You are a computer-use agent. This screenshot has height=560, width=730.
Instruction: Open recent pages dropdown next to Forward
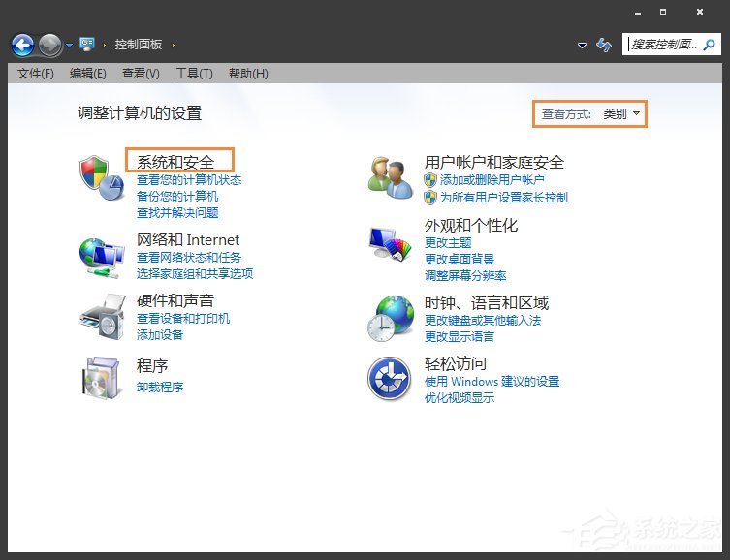[x=70, y=46]
